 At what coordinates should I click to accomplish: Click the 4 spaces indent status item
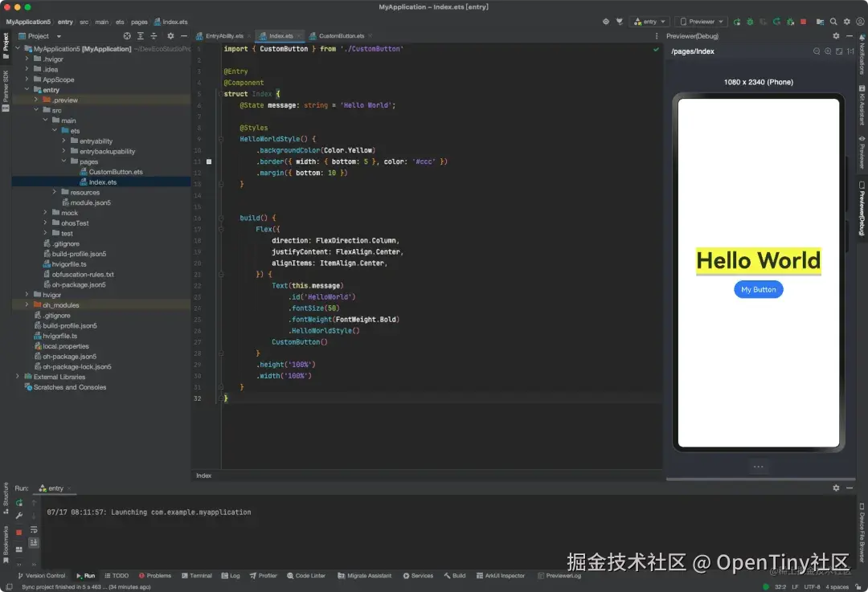click(838, 586)
